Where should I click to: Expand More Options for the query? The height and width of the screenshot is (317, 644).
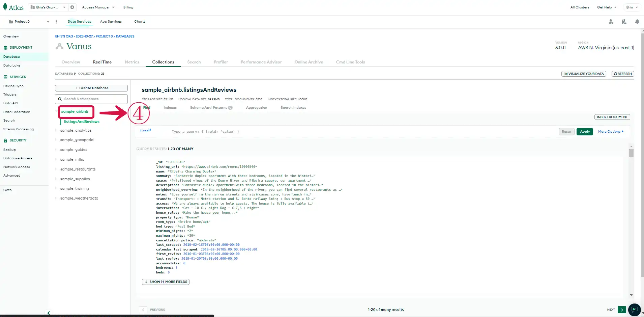611,132
